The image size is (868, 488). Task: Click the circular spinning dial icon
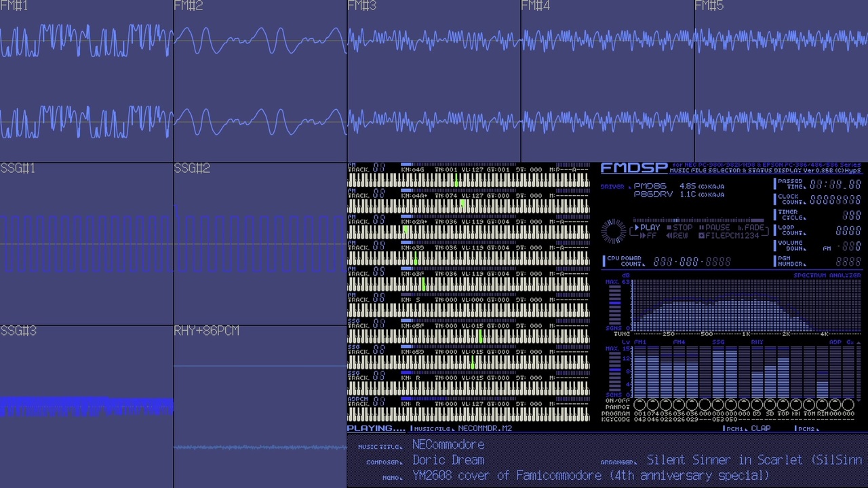point(614,231)
